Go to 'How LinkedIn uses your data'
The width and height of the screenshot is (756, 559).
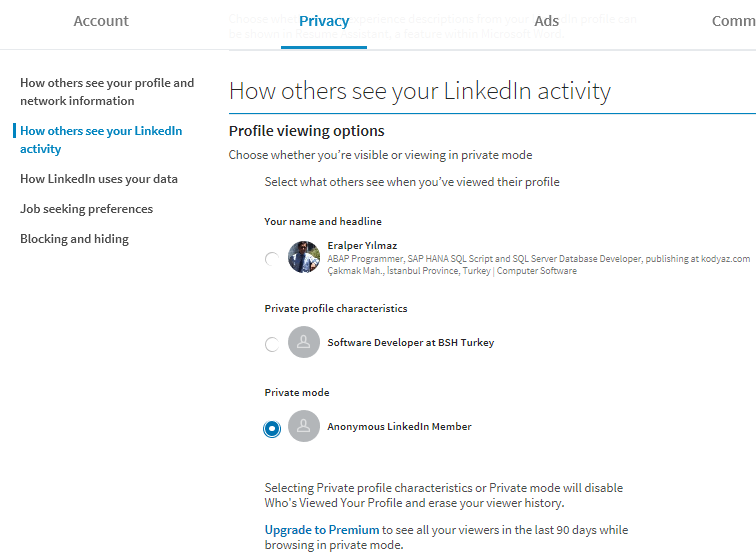point(99,179)
